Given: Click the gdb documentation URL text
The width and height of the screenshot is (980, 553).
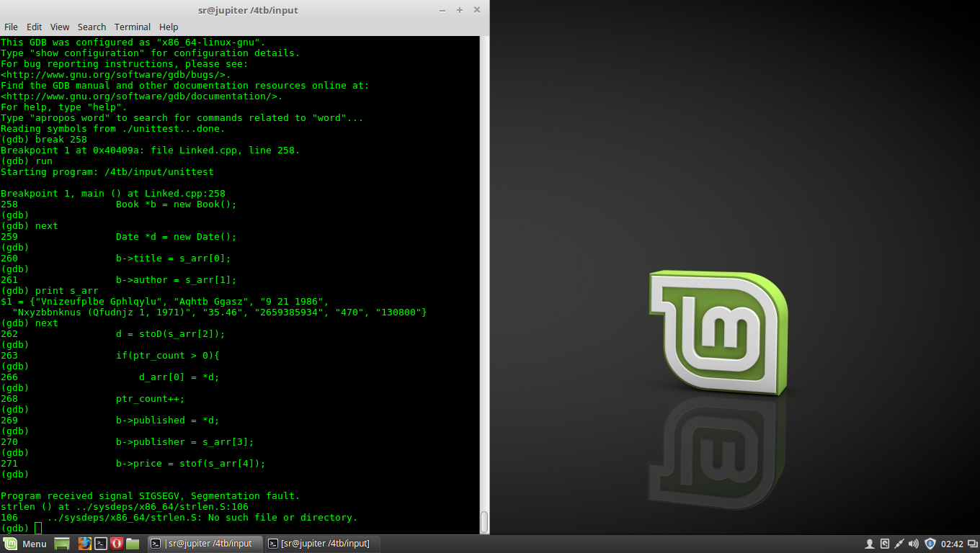Looking at the screenshot, I should click(x=142, y=96).
